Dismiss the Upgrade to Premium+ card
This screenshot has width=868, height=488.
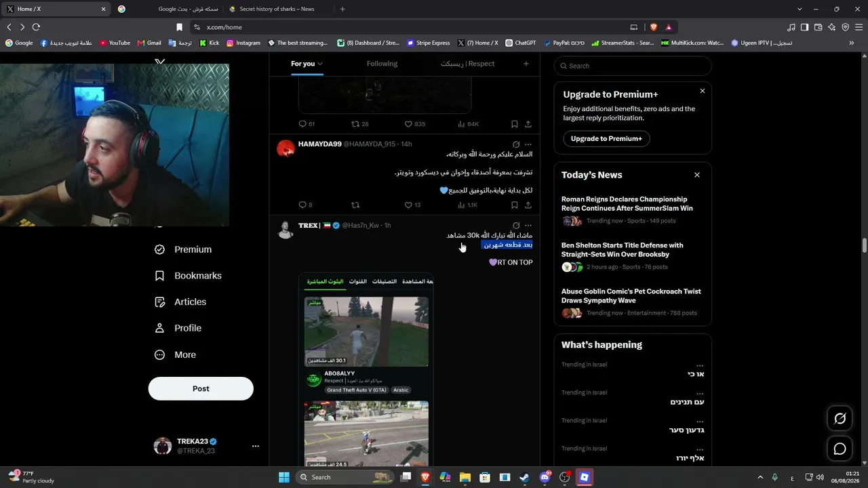click(x=702, y=91)
